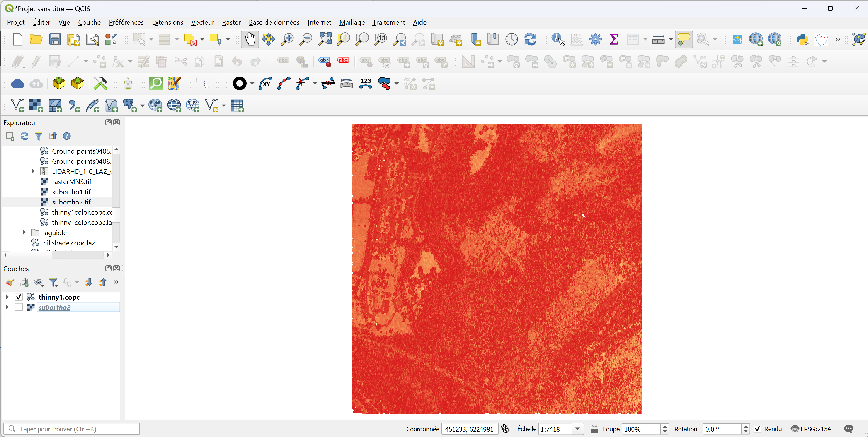This screenshot has width=868, height=437.
Task: Select the Pan Map hand tool
Action: [x=250, y=39]
